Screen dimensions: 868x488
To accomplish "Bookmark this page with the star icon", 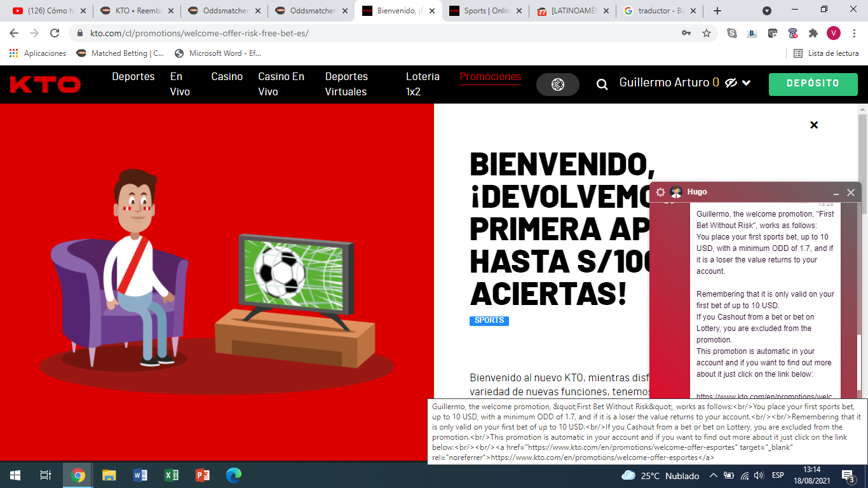I will [x=707, y=33].
